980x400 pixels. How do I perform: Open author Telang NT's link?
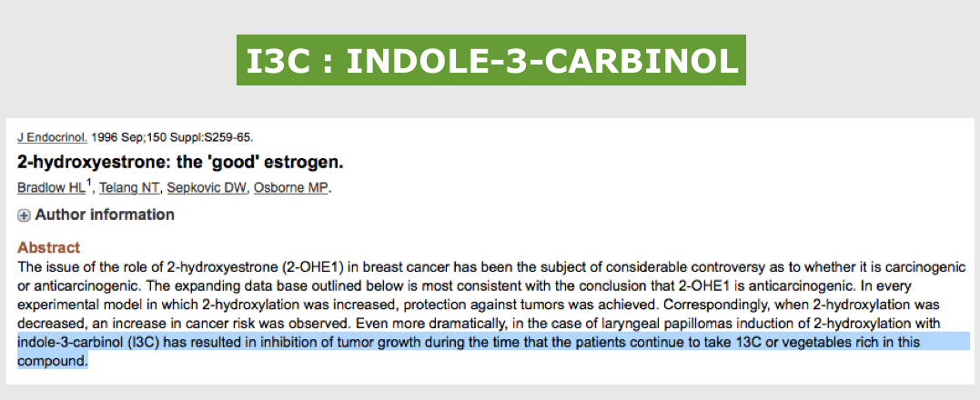128,187
